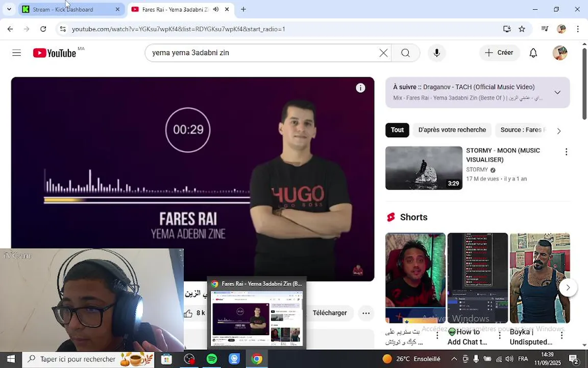Select the Tout filter chip
Screen dimensions: 588x368
click(397, 130)
